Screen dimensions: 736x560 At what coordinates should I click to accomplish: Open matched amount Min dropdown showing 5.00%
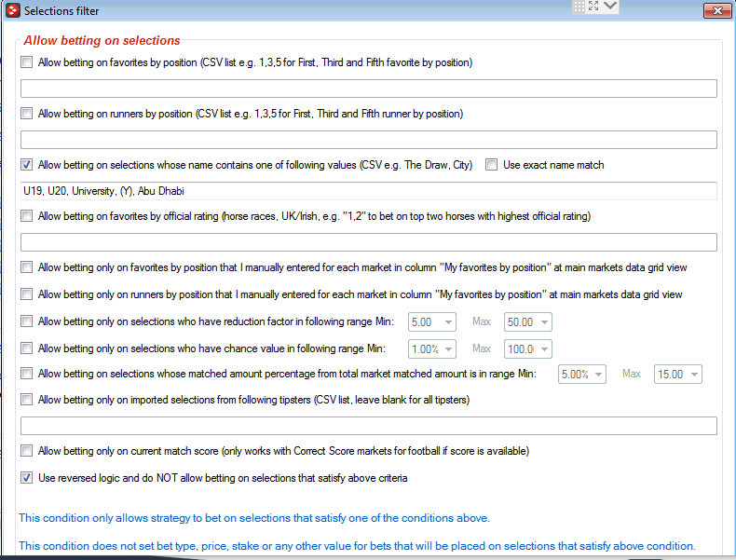(x=582, y=375)
